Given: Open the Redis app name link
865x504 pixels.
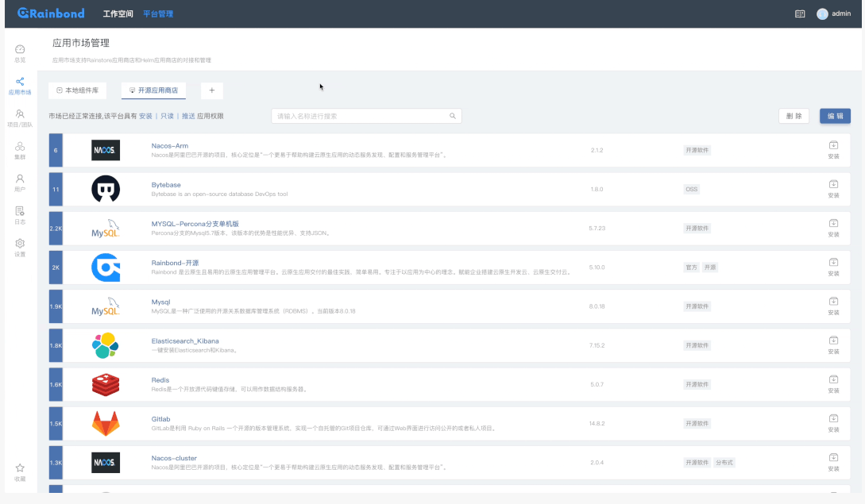Looking at the screenshot, I should point(160,380).
